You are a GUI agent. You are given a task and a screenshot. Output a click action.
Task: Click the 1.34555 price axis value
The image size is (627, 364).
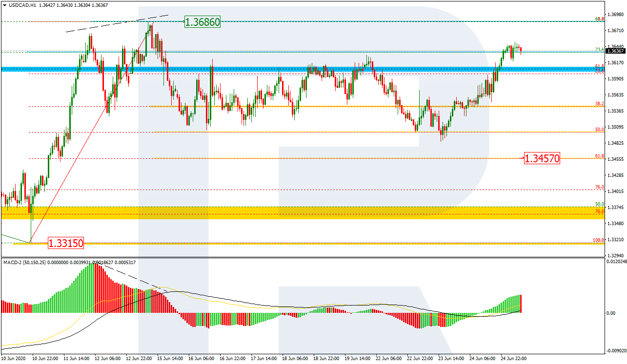616,159
